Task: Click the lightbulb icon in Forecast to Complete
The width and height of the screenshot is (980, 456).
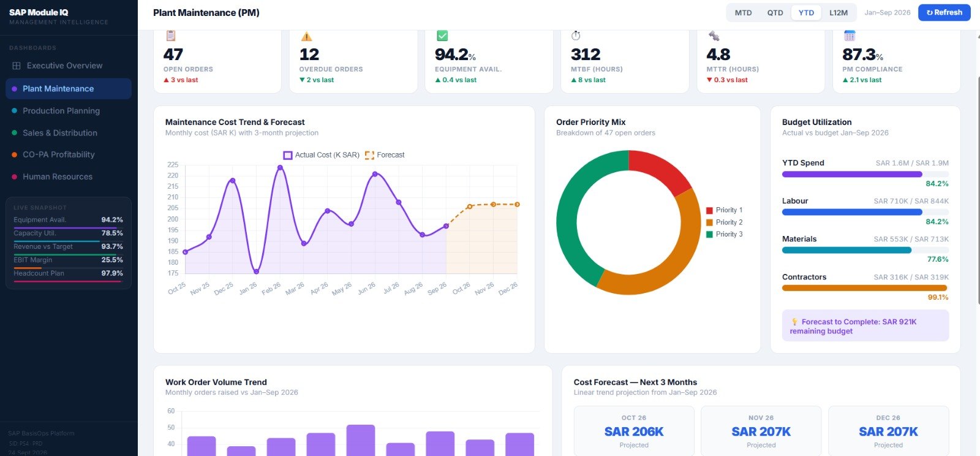Action: [x=794, y=322]
